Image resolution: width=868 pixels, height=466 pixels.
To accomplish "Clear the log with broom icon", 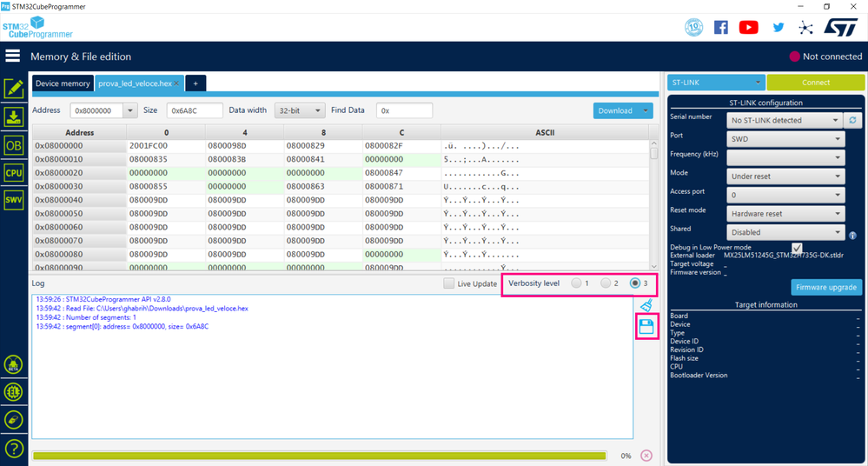I will coord(646,305).
